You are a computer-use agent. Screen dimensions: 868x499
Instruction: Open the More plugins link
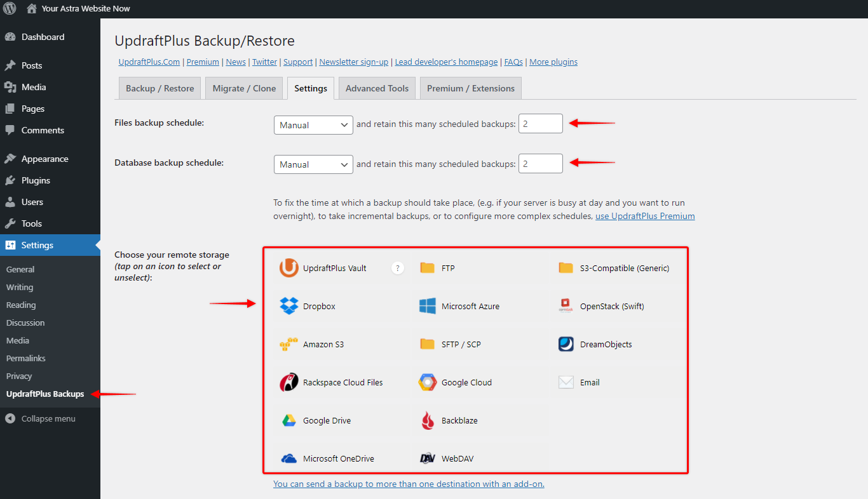(x=553, y=62)
